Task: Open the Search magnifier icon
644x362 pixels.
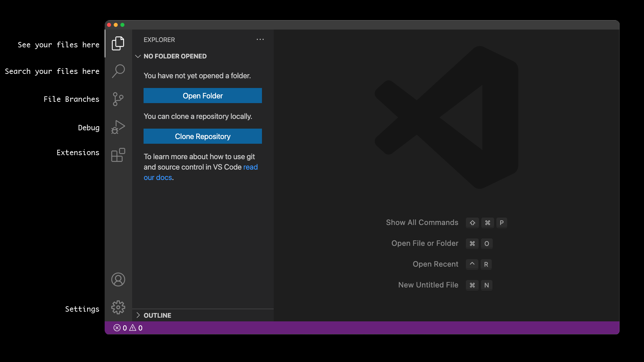Action: [118, 71]
